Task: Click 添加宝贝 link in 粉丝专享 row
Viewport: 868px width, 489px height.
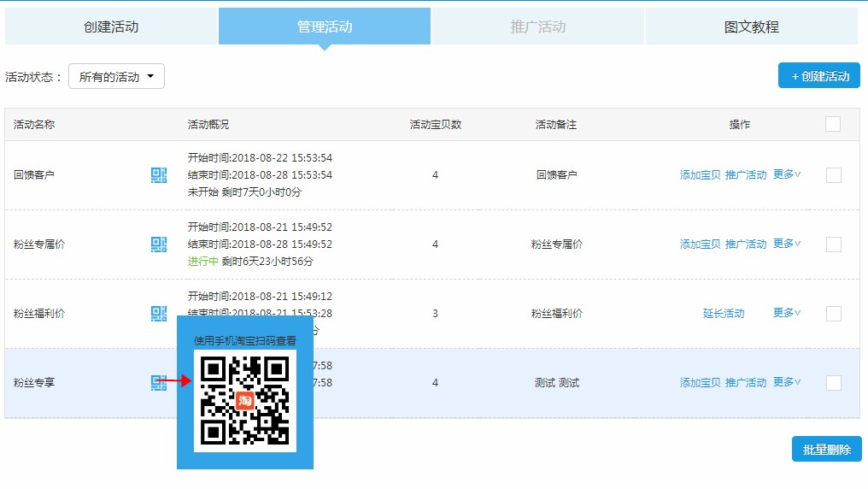Action: [701, 383]
